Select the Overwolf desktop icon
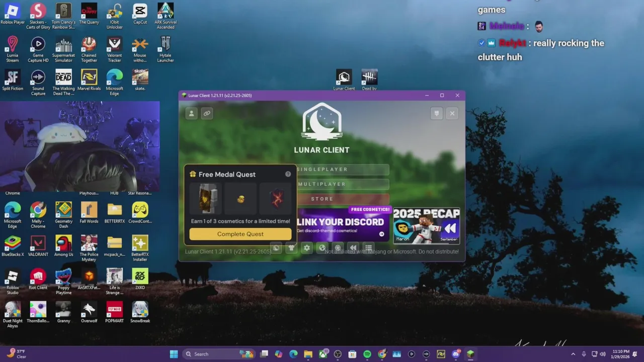This screenshot has width=644, height=362. point(89,312)
